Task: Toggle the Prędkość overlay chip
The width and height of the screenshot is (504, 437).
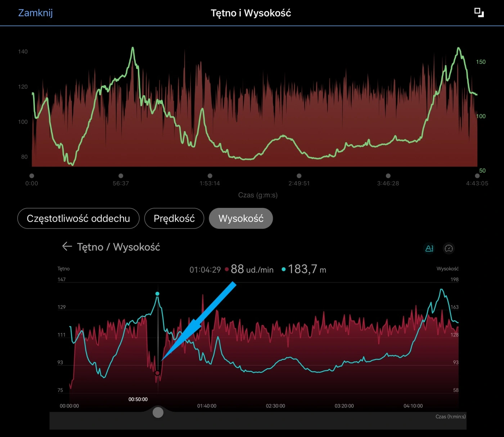Action: 174,218
